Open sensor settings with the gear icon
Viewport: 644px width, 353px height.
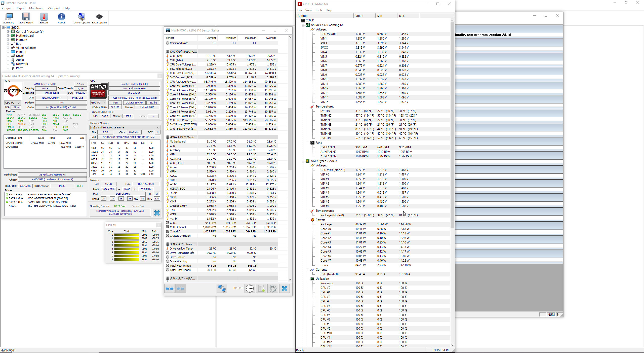tap(273, 289)
